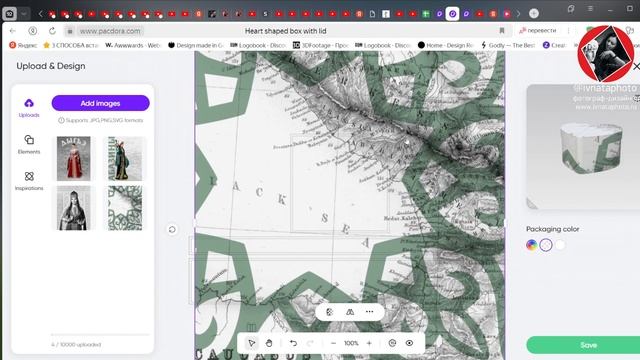This screenshot has height=360, width=640.
Task: Open the address bar three-dot menu
Action: click(568, 31)
